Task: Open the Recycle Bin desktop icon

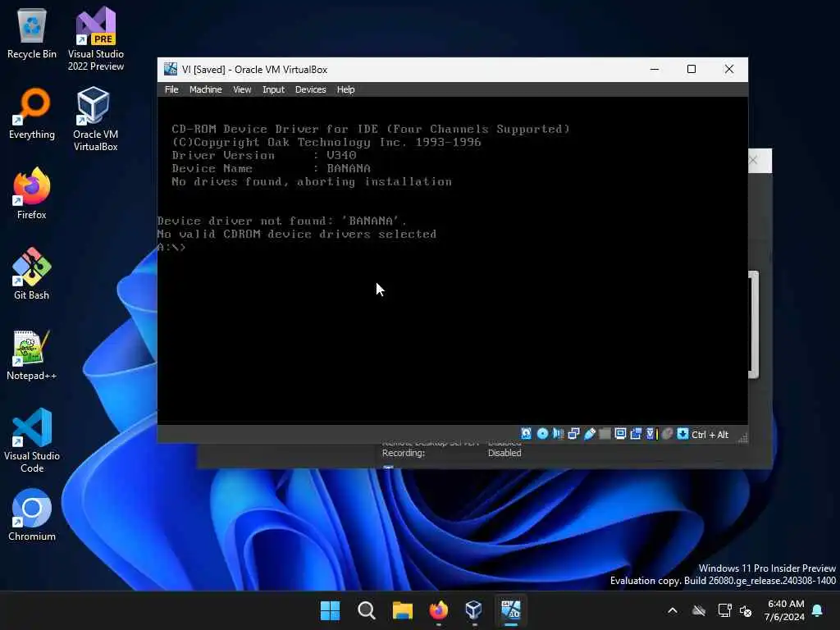Action: click(x=32, y=33)
